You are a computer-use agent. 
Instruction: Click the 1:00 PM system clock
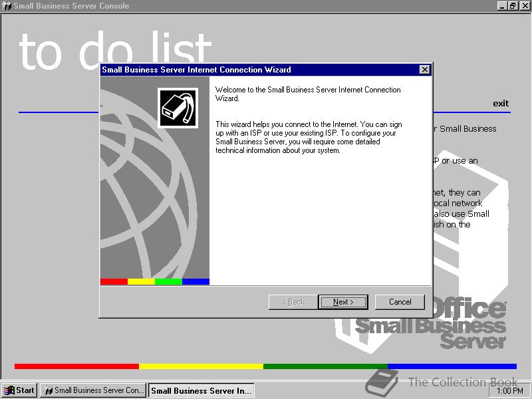(509, 390)
